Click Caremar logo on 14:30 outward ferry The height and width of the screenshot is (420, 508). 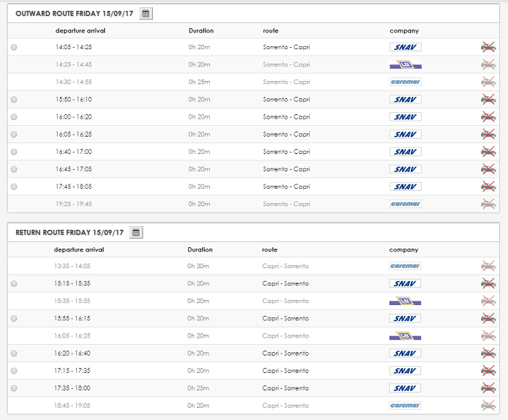click(405, 82)
